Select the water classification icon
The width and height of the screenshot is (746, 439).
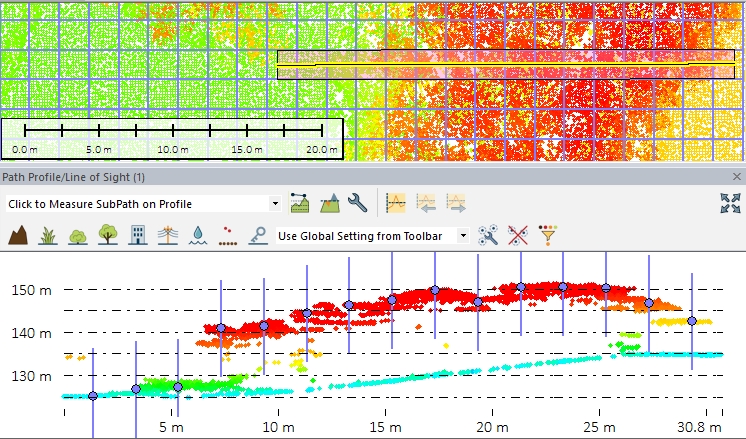click(197, 236)
